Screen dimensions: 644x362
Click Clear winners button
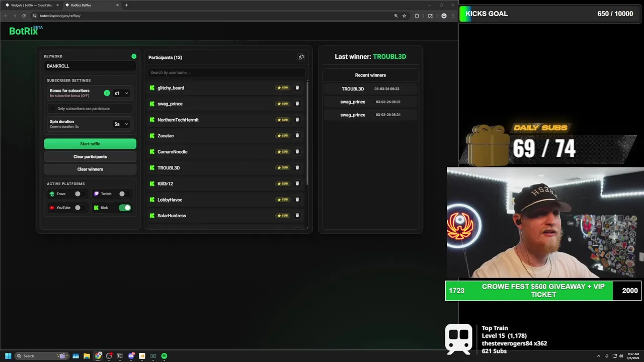coord(90,169)
